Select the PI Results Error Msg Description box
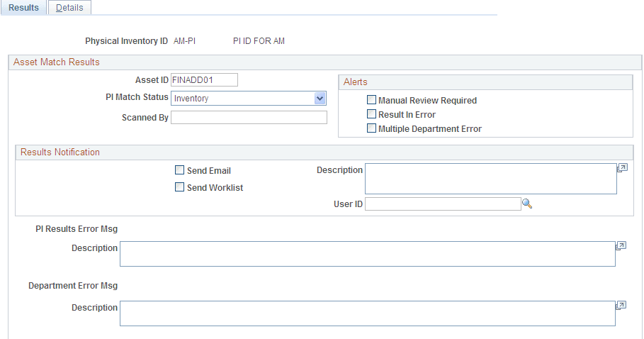The image size is (644, 339). tap(367, 254)
